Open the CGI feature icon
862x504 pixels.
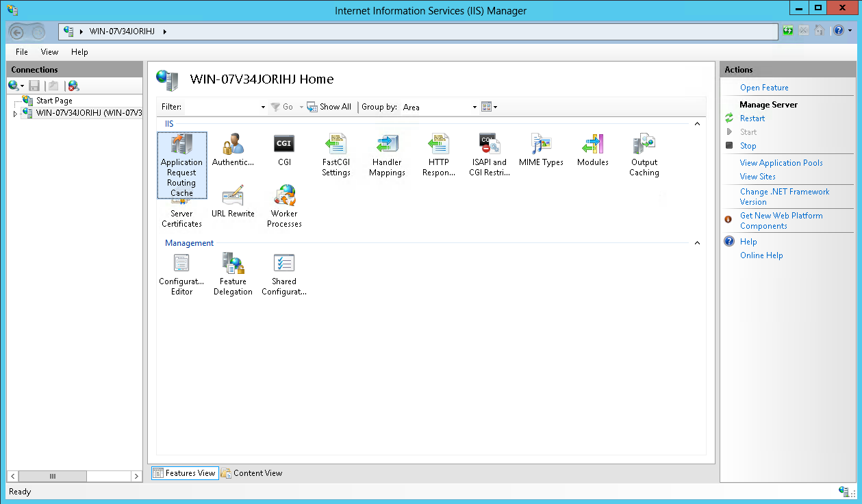(x=284, y=151)
